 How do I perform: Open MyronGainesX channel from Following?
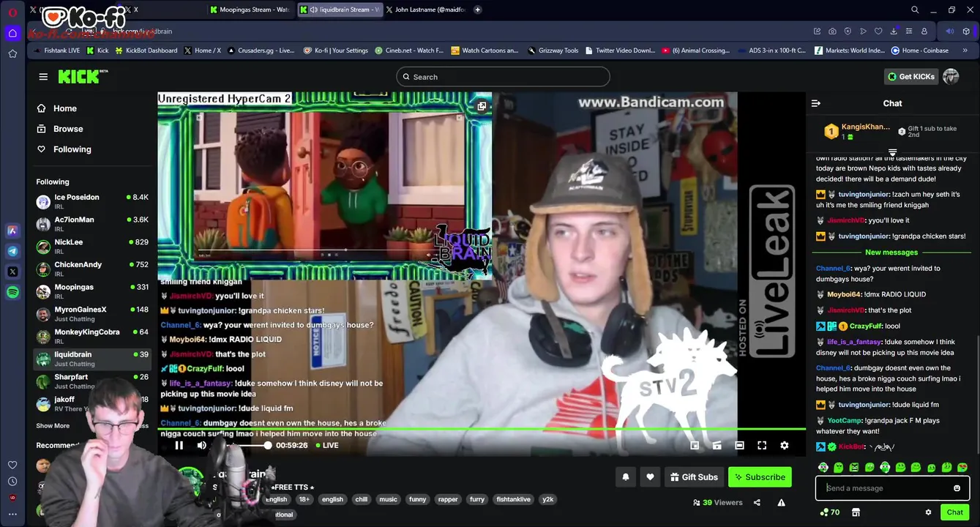coord(92,314)
